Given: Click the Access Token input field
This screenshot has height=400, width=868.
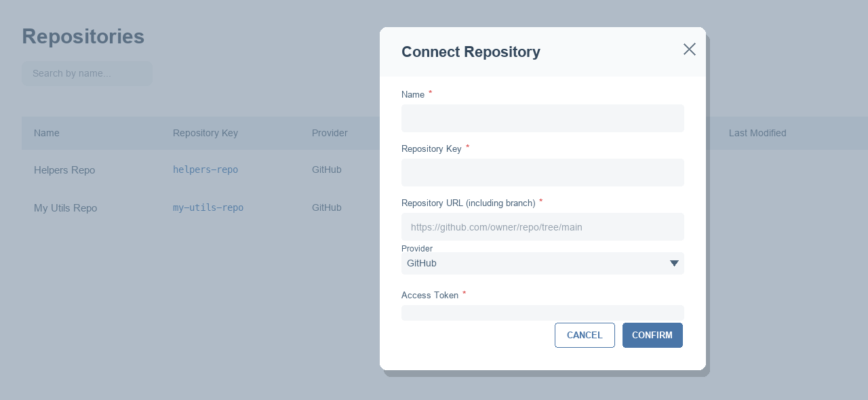Looking at the screenshot, I should pos(542,313).
